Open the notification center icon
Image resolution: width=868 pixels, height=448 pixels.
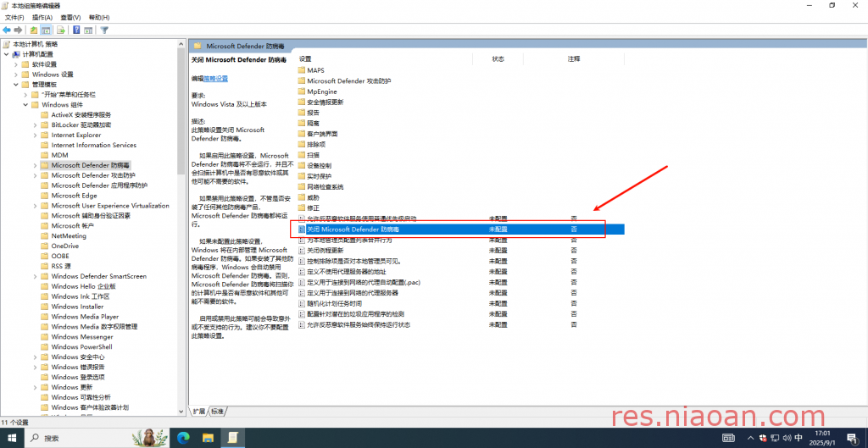[x=854, y=438]
